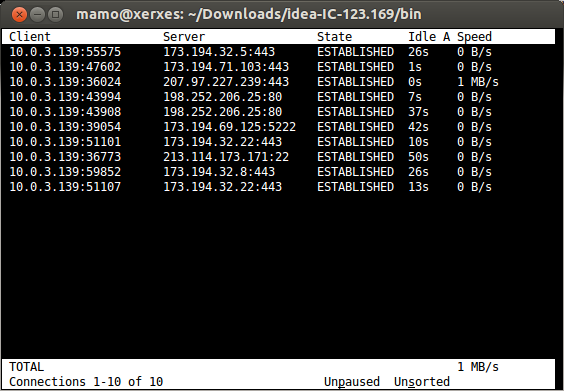This screenshot has width=564, height=391.
Task: Select server 173.194.69.125:5222
Action: pos(229,127)
